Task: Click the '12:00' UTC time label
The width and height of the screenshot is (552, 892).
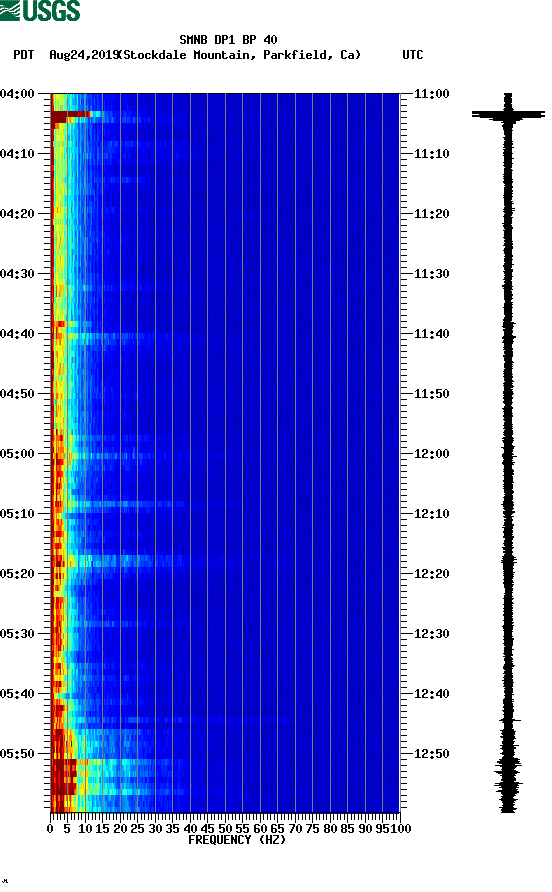Action: coord(431,454)
